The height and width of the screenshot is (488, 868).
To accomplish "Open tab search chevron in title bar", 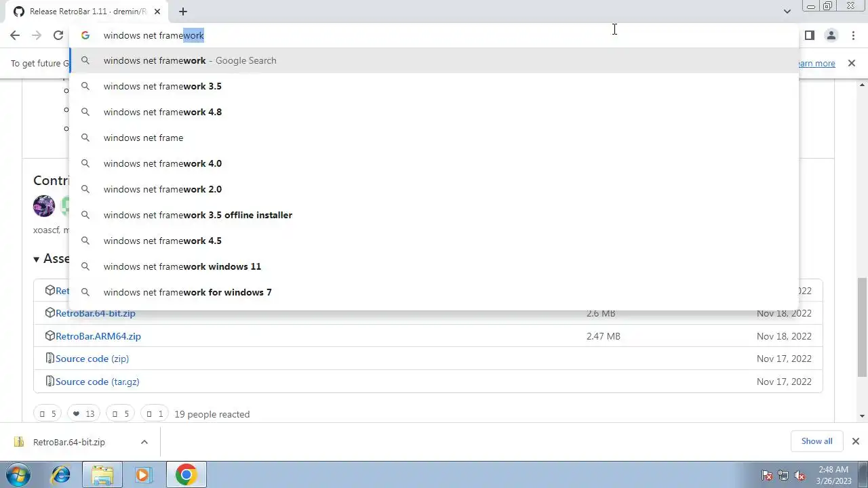I will pos(787,12).
